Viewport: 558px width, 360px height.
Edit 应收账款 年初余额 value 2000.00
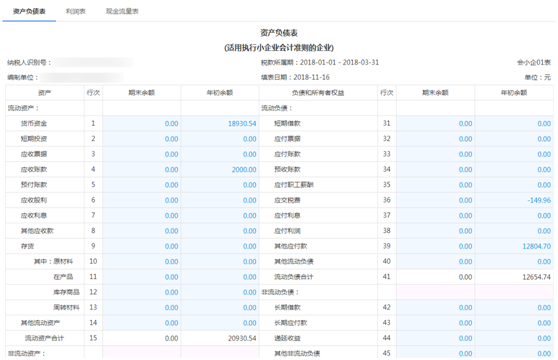[220, 169]
